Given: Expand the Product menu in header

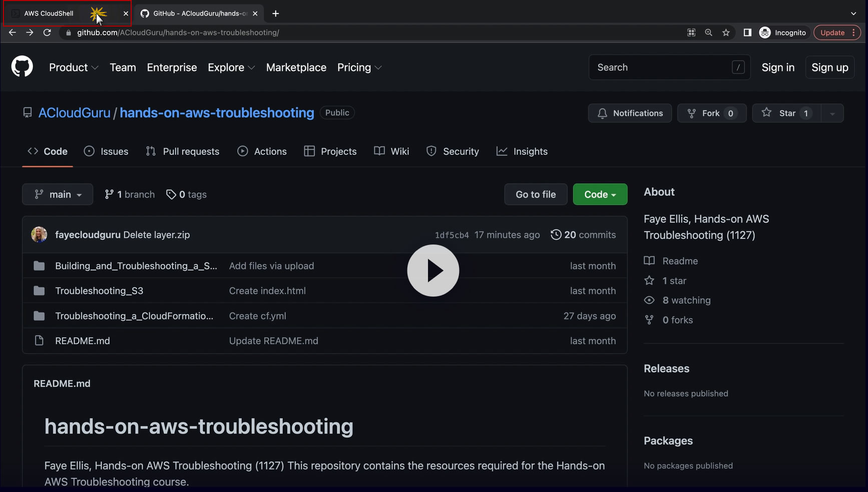Looking at the screenshot, I should pyautogui.click(x=74, y=68).
